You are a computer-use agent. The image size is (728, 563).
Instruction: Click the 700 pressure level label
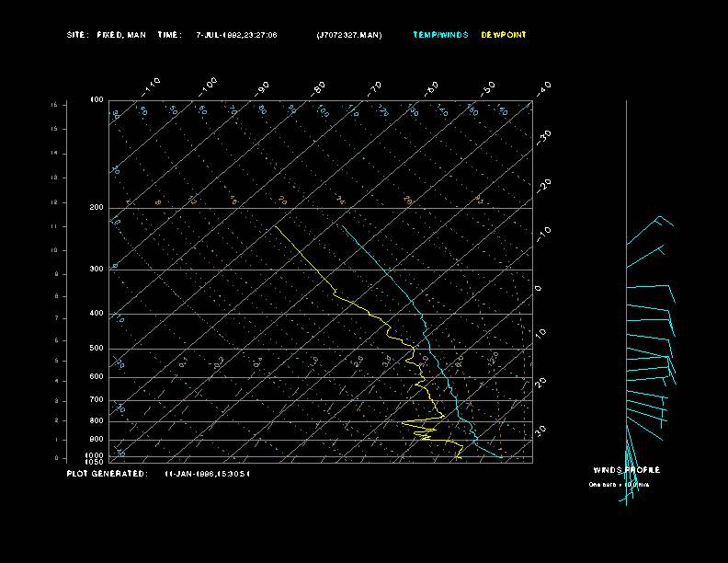[x=97, y=400]
